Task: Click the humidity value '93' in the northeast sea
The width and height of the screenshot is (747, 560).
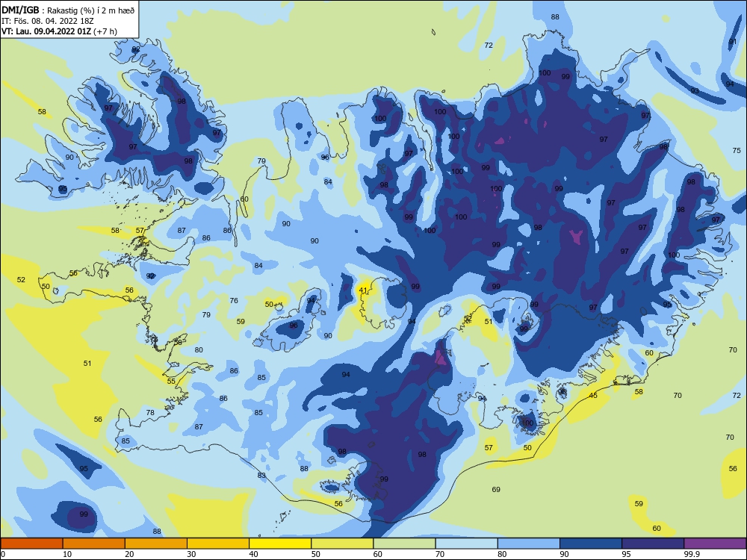Action: click(x=695, y=91)
